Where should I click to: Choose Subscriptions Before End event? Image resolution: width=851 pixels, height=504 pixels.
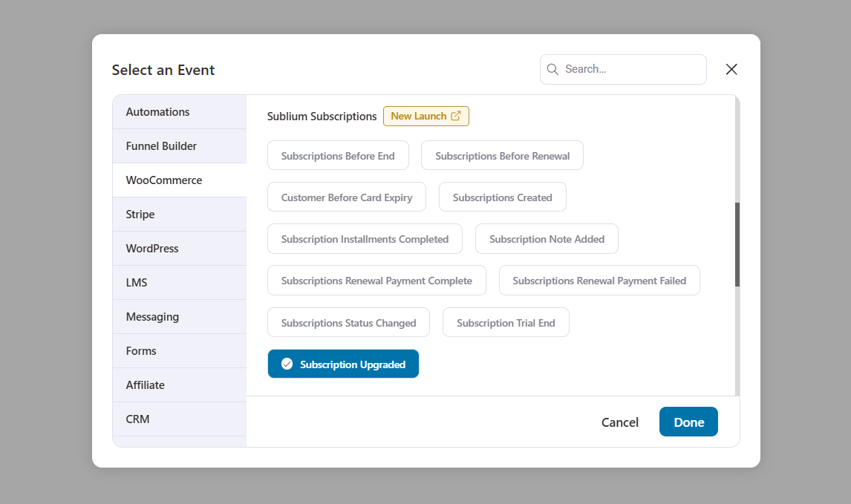[338, 156]
